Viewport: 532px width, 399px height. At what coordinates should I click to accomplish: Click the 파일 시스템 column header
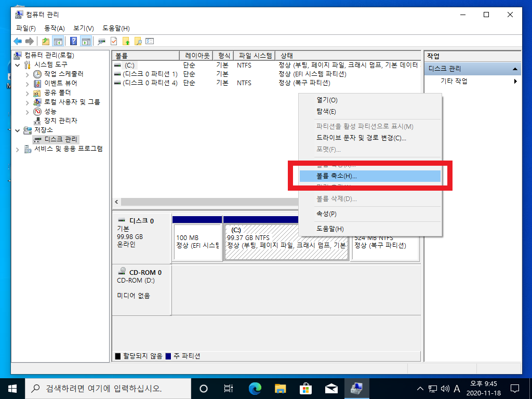(254, 56)
